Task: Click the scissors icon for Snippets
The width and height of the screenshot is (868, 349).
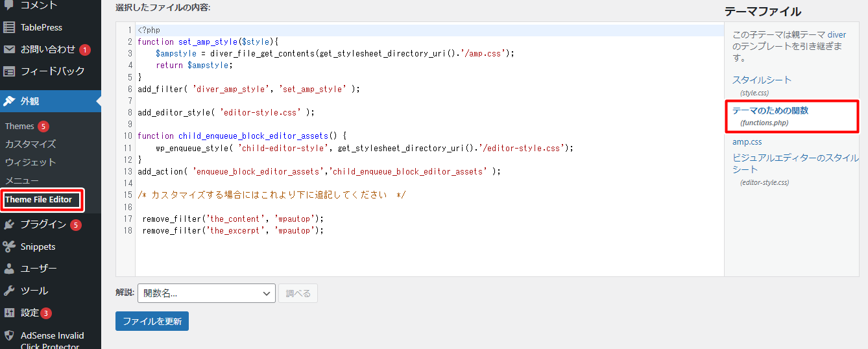Action: [x=9, y=247]
